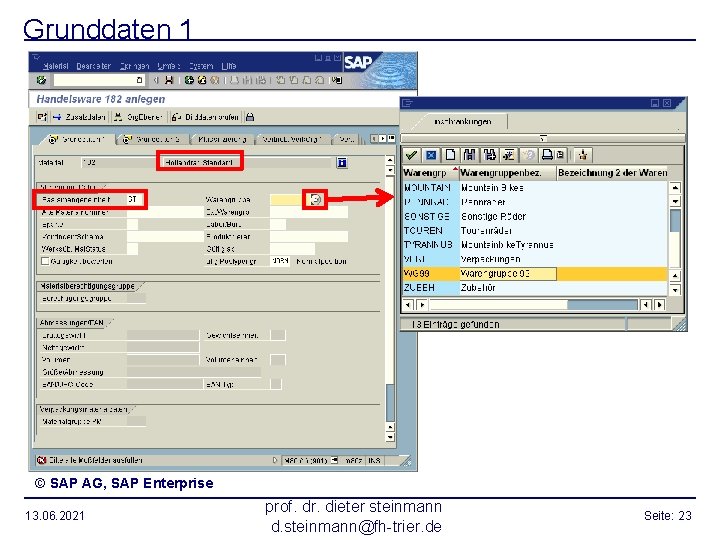
Task: Click the Cancel icon in the standard toolbar
Action: pyautogui.click(x=214, y=80)
